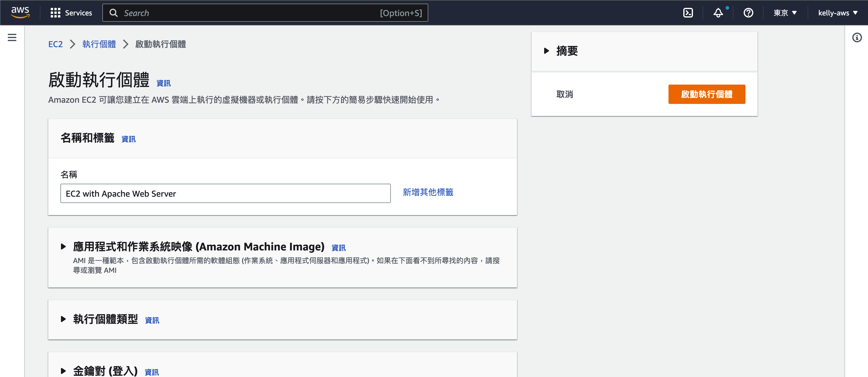Expand the 執行個體類型 section

pos(63,319)
